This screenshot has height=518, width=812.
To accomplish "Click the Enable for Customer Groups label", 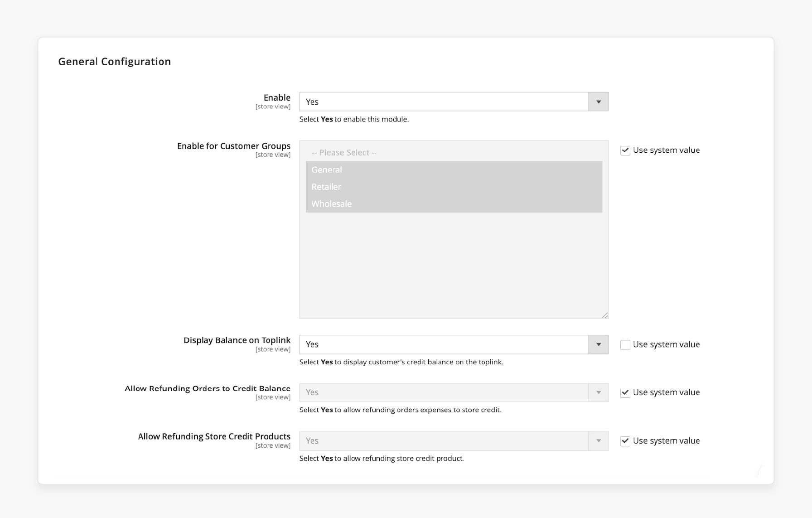I will coord(234,146).
